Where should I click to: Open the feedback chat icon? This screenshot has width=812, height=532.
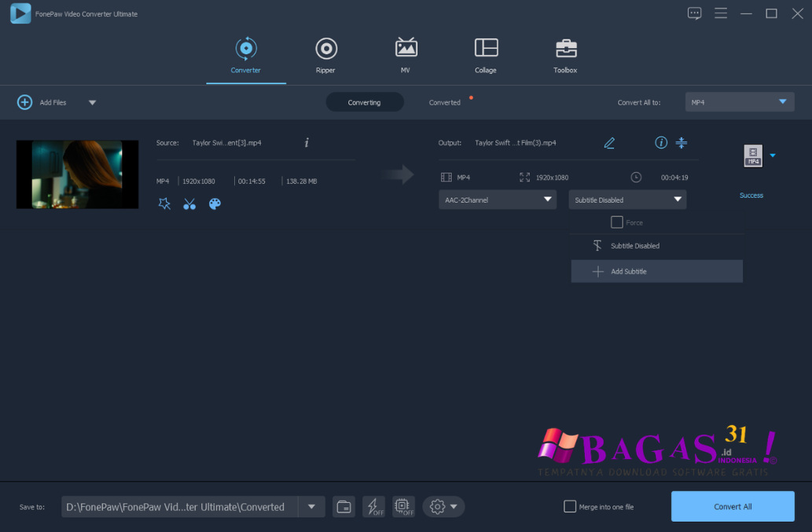pyautogui.click(x=694, y=13)
